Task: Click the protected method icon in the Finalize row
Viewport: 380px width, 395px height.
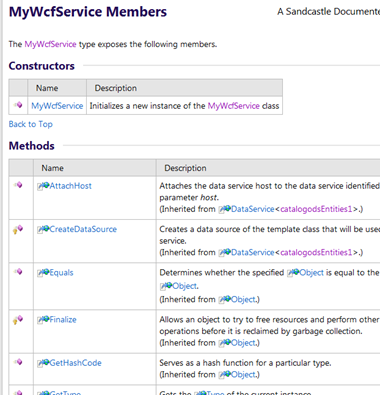Action: tap(18, 319)
